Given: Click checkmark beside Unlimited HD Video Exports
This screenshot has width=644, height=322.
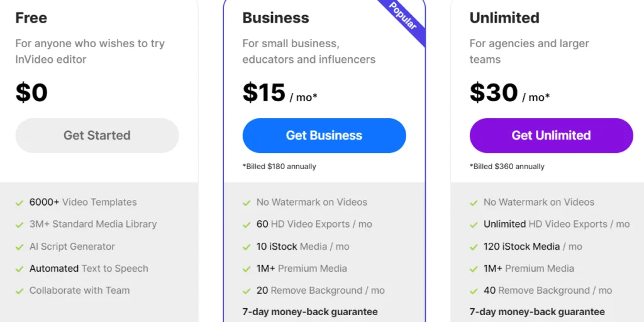Looking at the screenshot, I should click(474, 225).
